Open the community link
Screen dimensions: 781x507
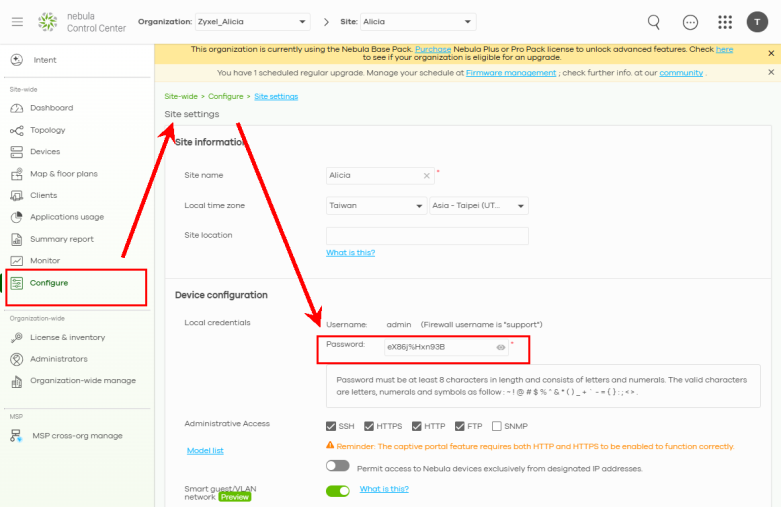tap(681, 73)
